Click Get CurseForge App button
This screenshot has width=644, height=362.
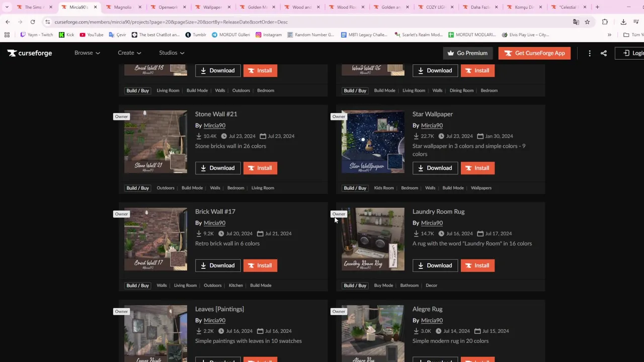534,53
